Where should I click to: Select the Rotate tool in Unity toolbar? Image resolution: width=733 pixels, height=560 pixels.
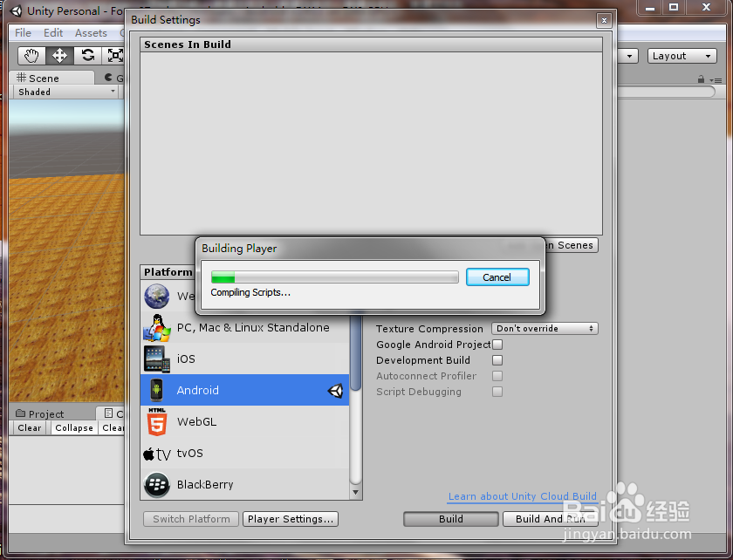[87, 56]
